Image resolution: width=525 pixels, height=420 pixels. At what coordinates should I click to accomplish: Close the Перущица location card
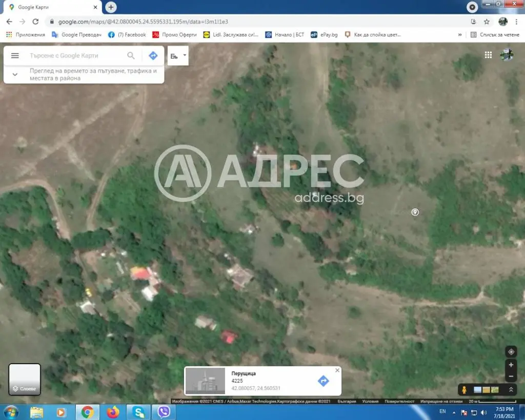(x=337, y=370)
